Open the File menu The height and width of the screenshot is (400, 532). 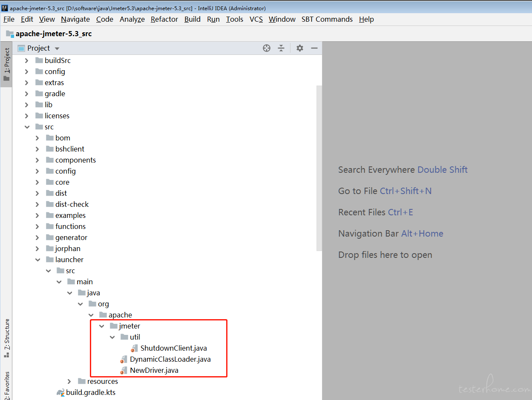pos(9,19)
